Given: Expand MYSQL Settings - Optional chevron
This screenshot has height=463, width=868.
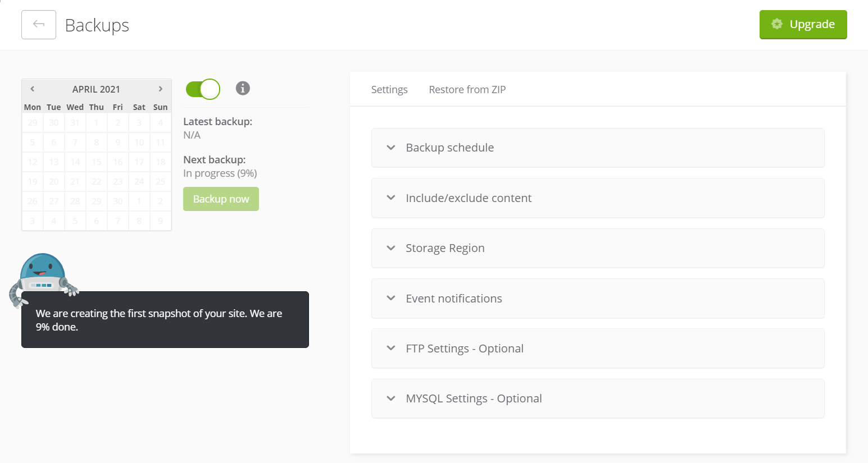Looking at the screenshot, I should click(x=391, y=398).
